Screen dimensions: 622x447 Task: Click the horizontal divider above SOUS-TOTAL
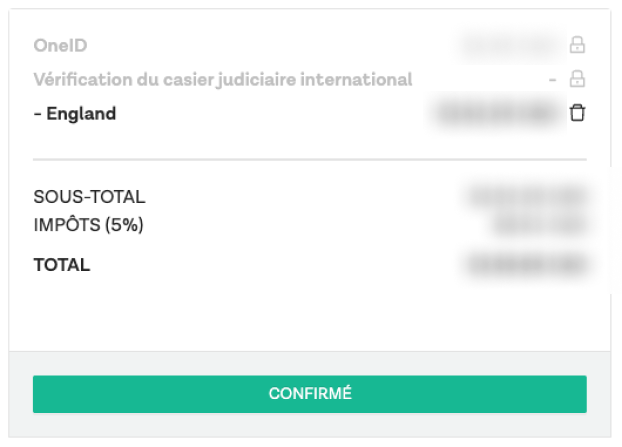tap(309, 159)
